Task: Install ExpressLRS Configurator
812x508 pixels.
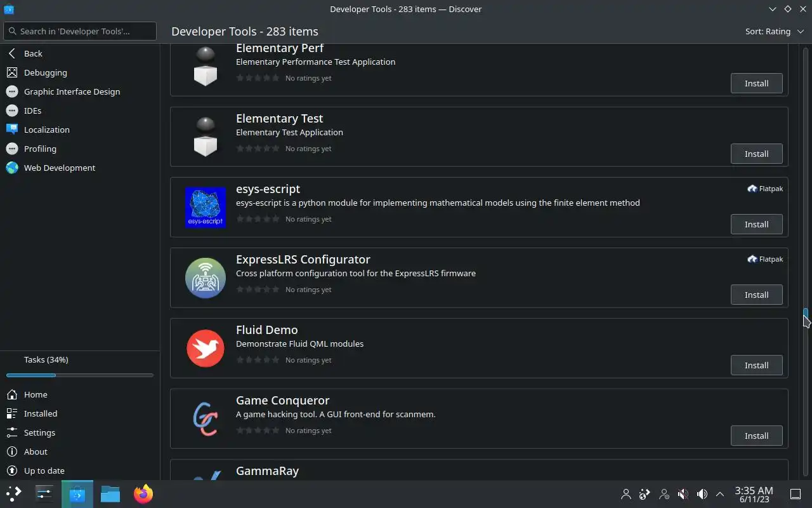Action: point(756,295)
